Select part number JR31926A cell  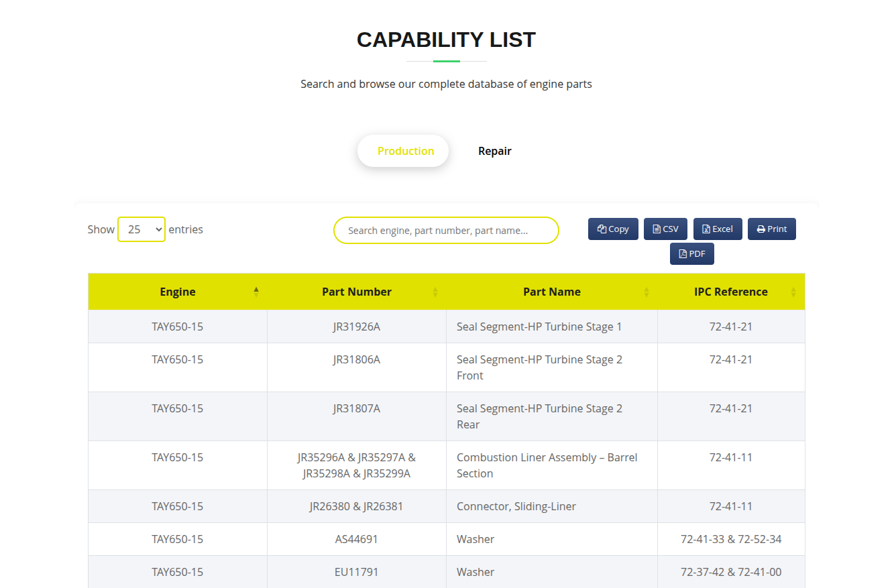(x=357, y=327)
